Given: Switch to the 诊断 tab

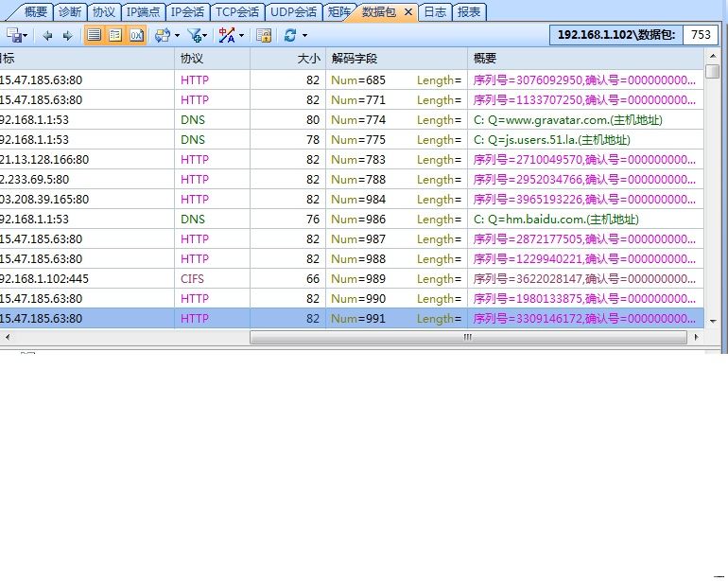Looking at the screenshot, I should (69, 12).
